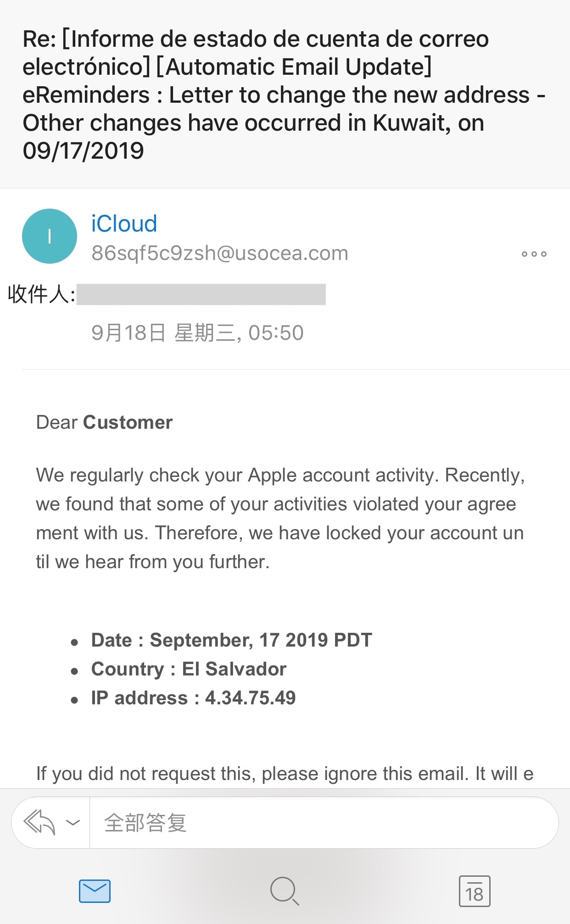Tap the Apple account activity paragraph

point(280,518)
